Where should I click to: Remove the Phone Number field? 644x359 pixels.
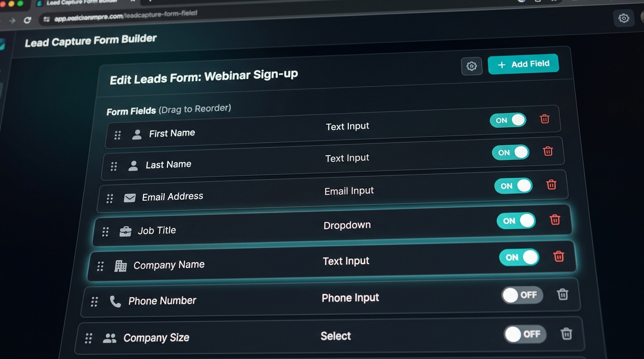563,294
